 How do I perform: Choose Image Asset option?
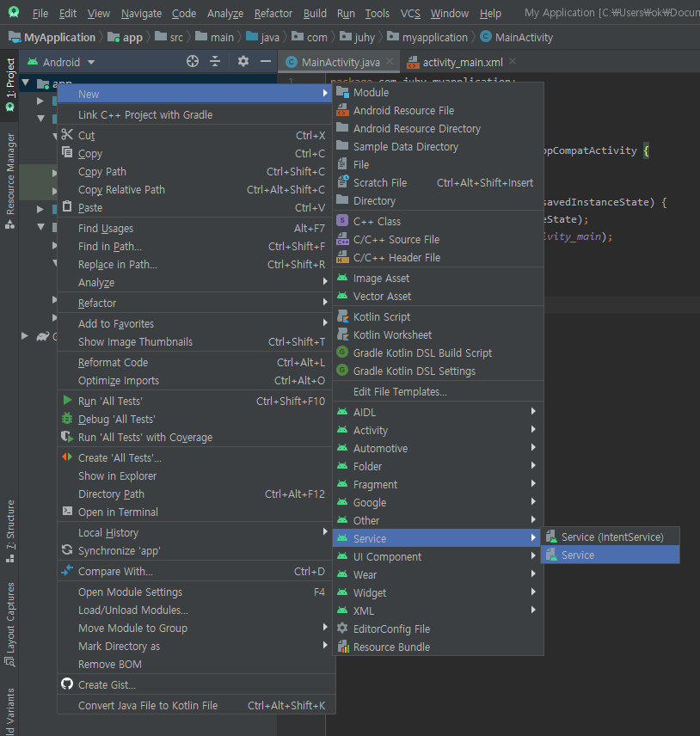point(438,279)
